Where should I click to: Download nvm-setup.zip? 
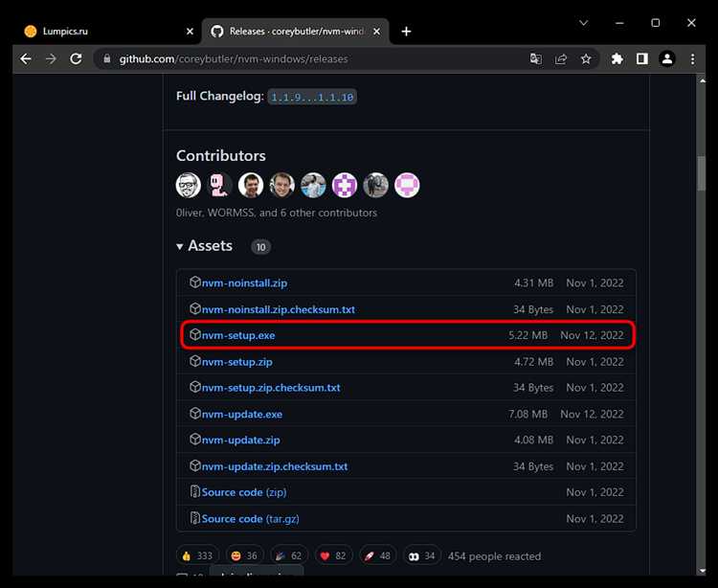[x=237, y=362]
